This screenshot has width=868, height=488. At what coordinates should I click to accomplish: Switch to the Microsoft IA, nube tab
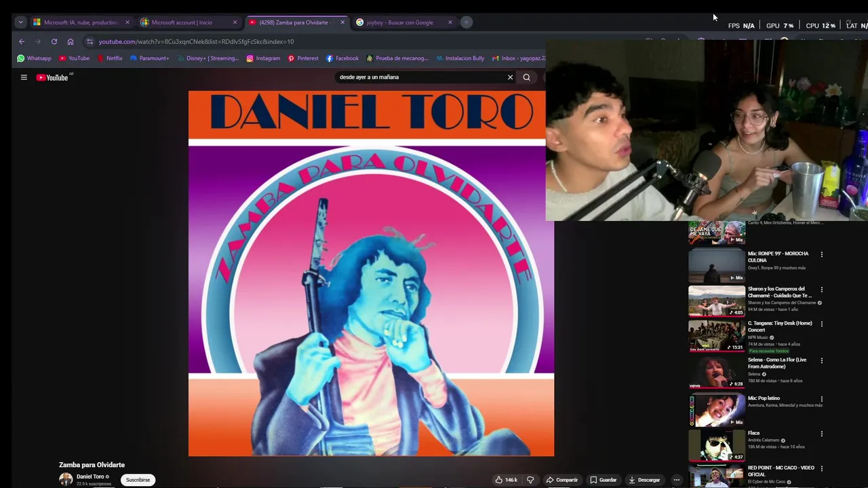(x=81, y=22)
